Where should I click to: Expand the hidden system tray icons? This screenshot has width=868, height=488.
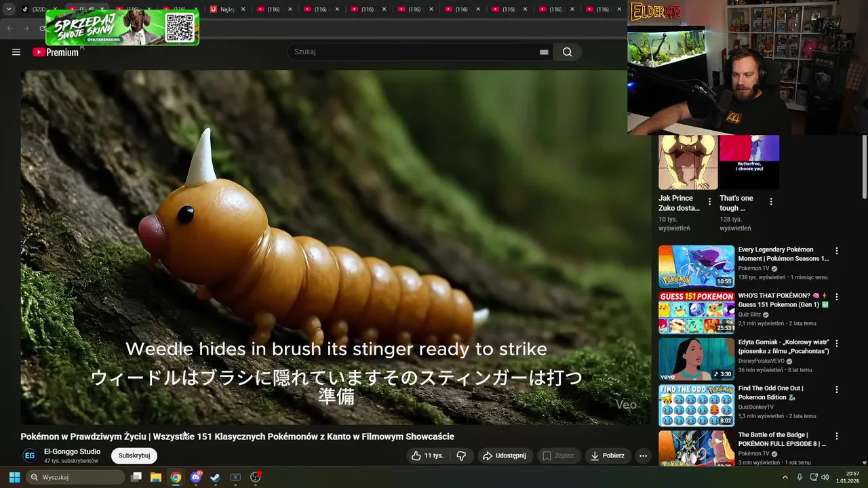(785, 477)
